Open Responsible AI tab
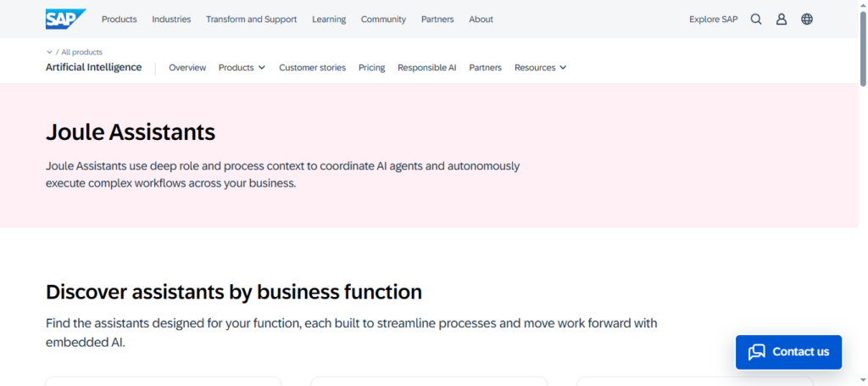Image resolution: width=868 pixels, height=386 pixels. click(x=427, y=68)
